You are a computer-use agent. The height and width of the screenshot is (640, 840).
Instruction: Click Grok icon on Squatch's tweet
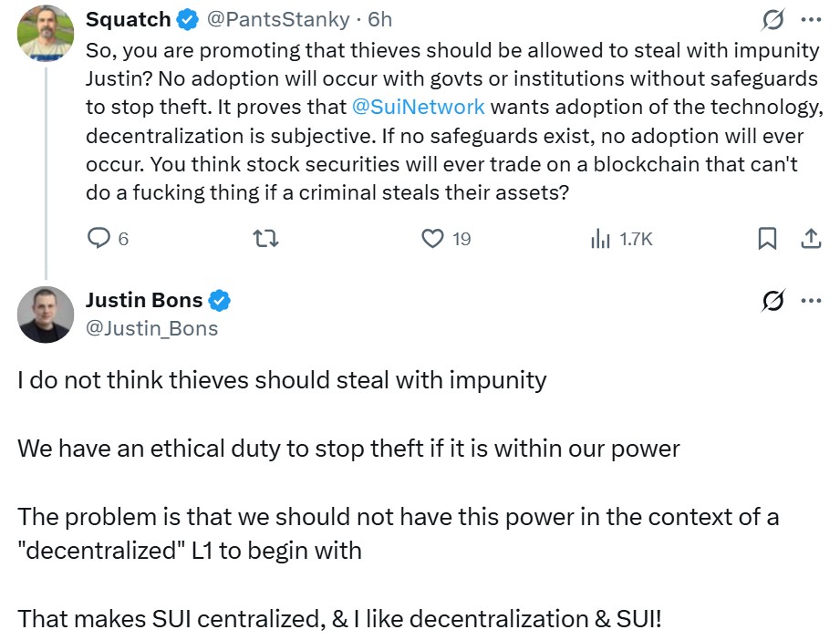(772, 19)
